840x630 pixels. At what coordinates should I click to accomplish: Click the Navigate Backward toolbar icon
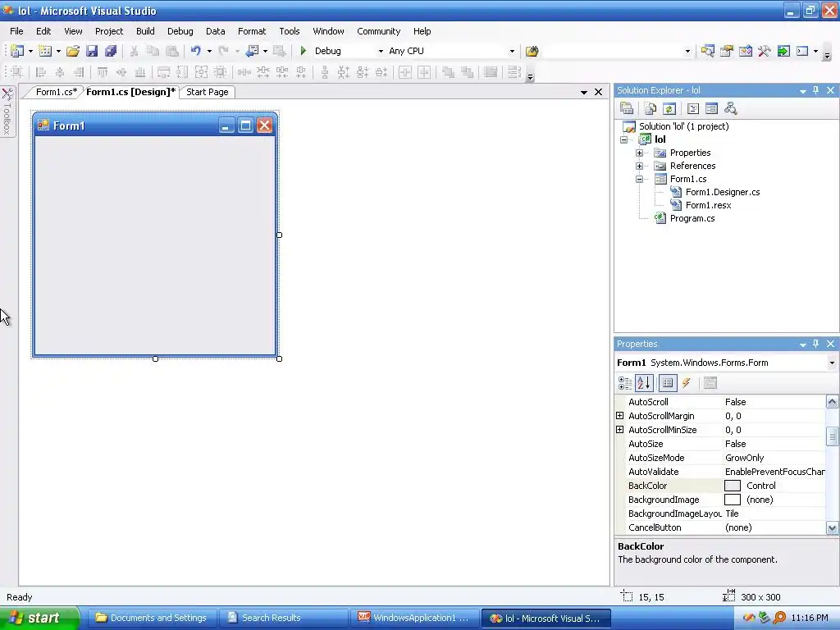[252, 51]
